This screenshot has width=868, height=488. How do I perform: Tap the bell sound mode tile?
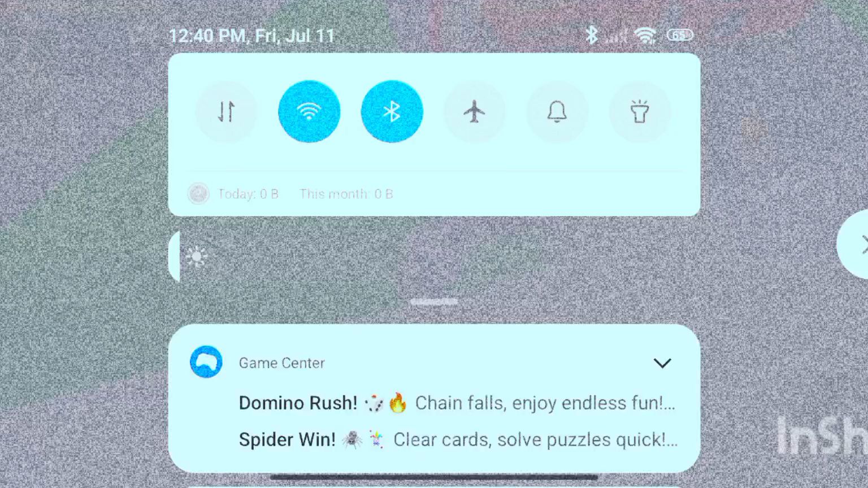(x=557, y=112)
